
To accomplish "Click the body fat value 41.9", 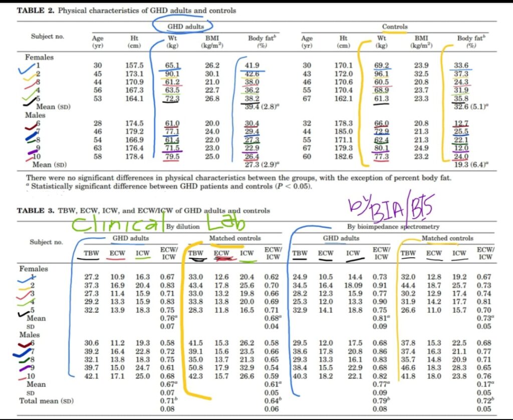I will [251, 66].
